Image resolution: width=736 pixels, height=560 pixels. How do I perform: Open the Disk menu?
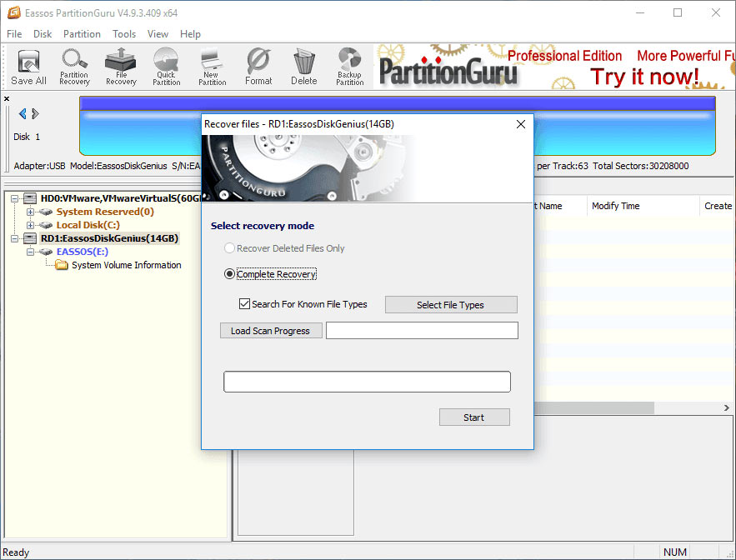pos(43,34)
